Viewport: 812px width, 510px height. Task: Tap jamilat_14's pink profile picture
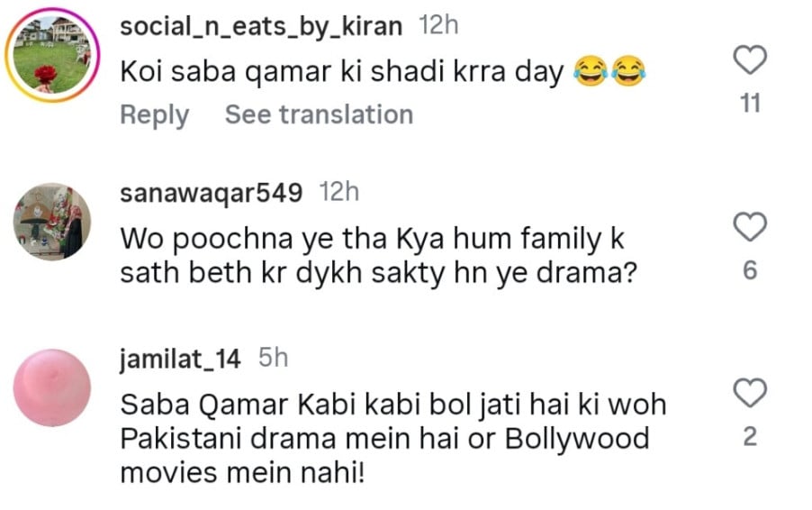[52, 387]
